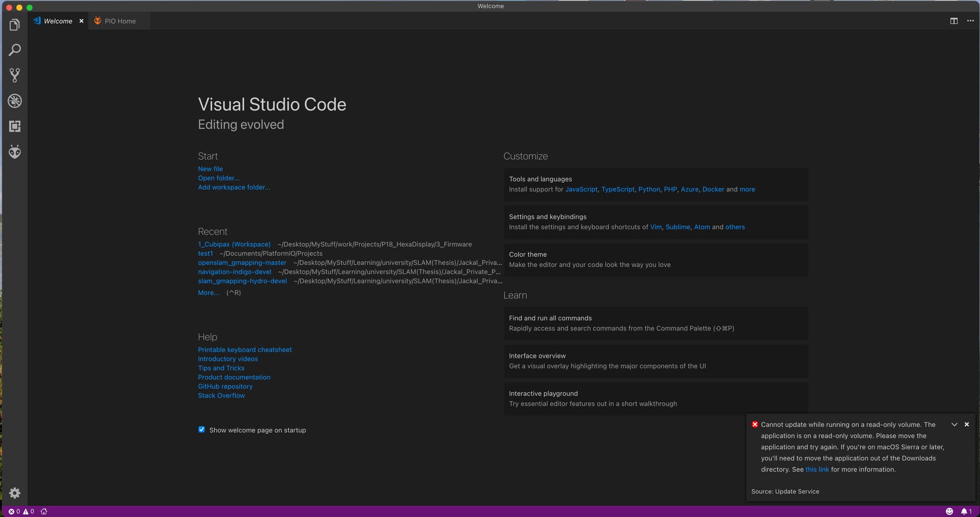Viewport: 980px width, 517px height.
Task: Click the New file link
Action: (210, 169)
